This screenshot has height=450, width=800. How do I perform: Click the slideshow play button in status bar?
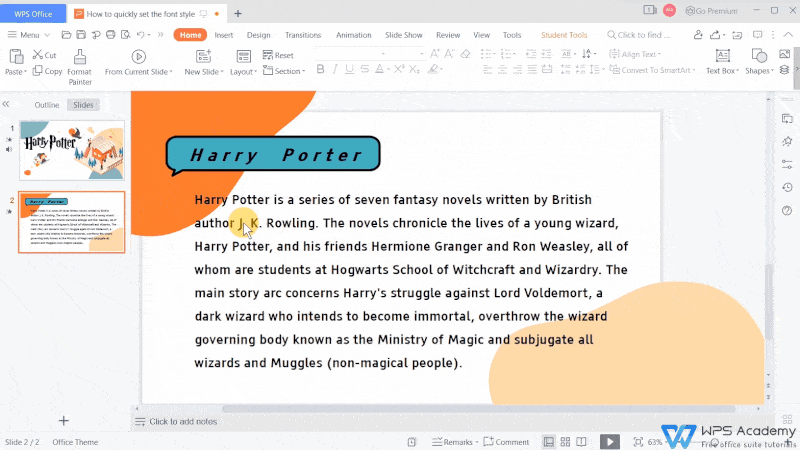(610, 442)
